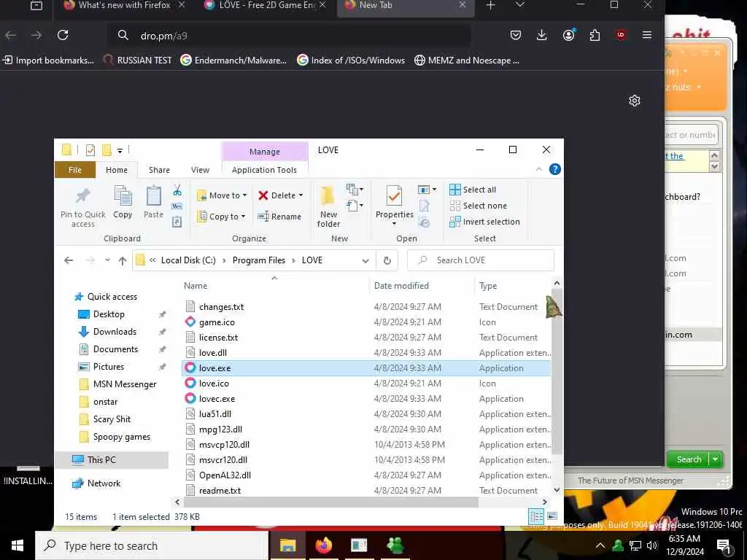This screenshot has height=560, width=747.
Task: Save page to Pocket icon
Action: pos(516,35)
